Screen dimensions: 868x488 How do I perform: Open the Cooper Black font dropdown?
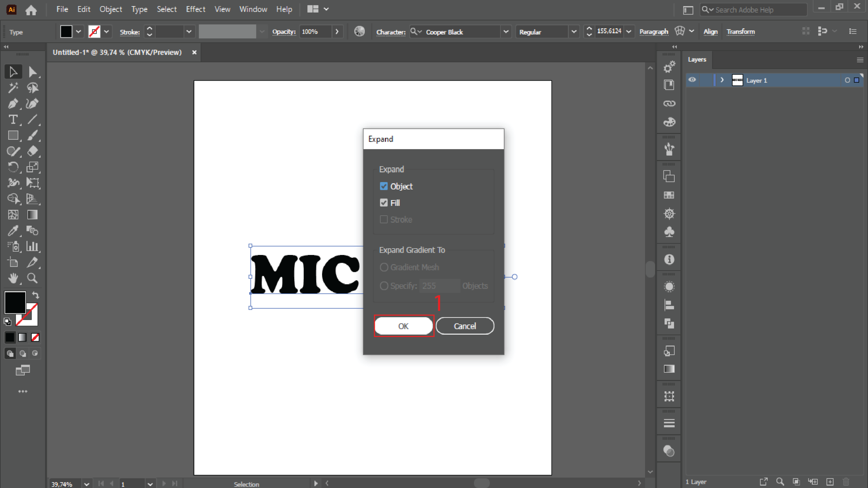pos(506,32)
